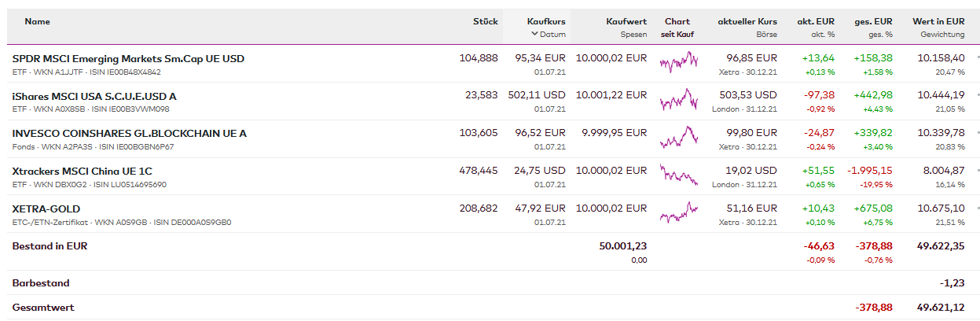Show the XETRA-GOLD mini chart

(x=678, y=212)
